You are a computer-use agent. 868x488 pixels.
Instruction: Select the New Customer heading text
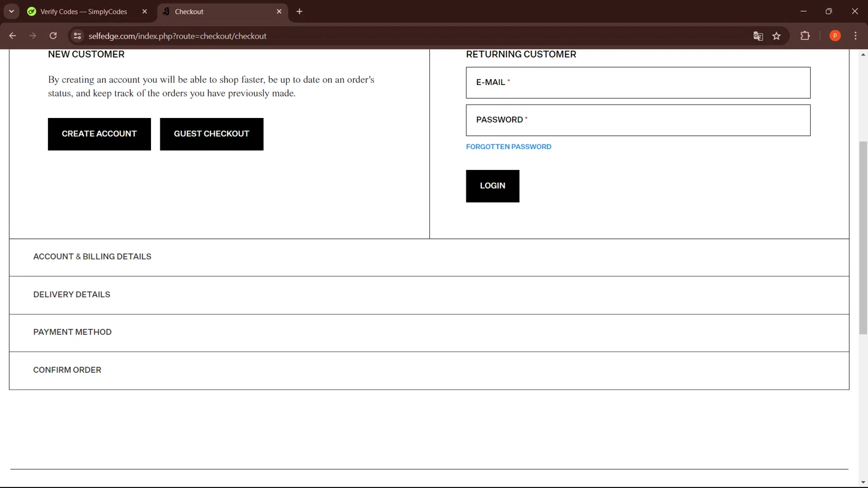coord(86,54)
